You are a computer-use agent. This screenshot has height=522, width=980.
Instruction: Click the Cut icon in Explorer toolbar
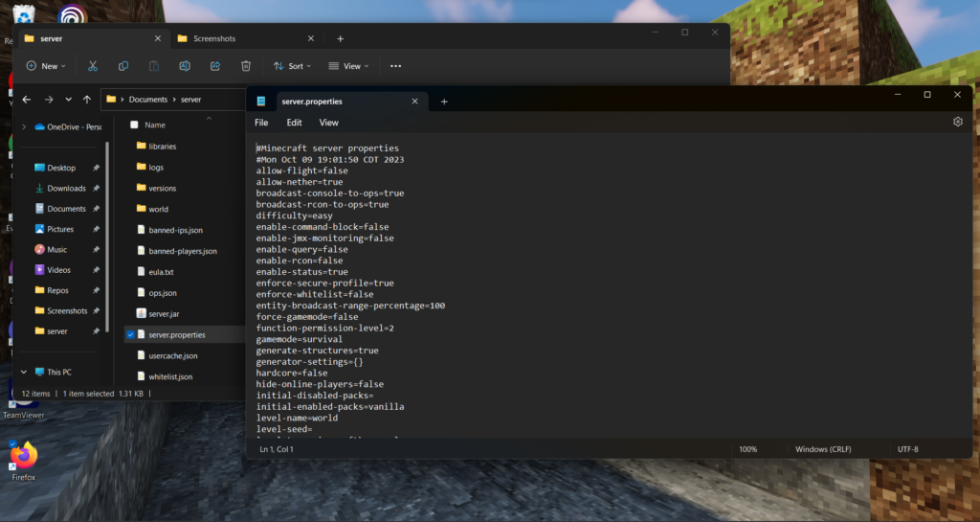pyautogui.click(x=93, y=66)
